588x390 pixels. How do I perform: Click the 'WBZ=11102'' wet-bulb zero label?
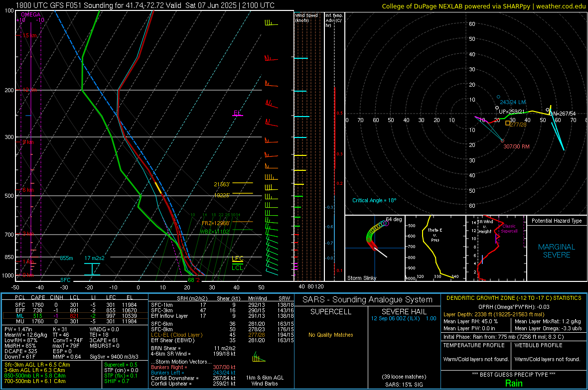[x=215, y=232]
